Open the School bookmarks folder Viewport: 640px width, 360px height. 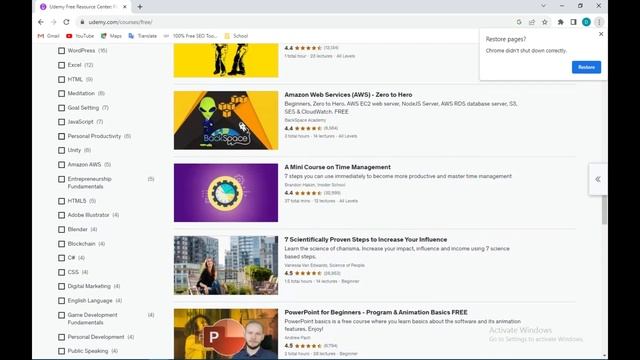coord(236,36)
